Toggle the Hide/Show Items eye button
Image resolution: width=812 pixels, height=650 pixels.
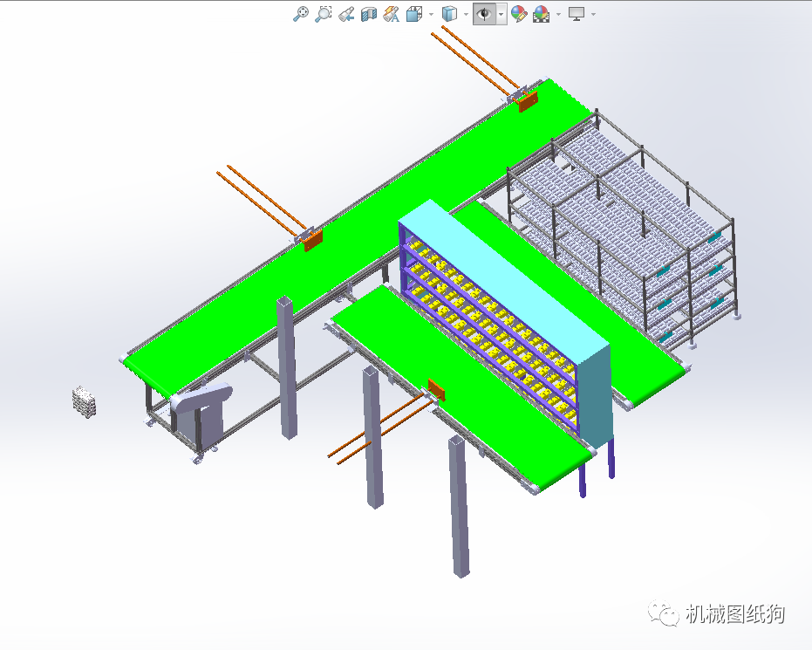[485, 14]
